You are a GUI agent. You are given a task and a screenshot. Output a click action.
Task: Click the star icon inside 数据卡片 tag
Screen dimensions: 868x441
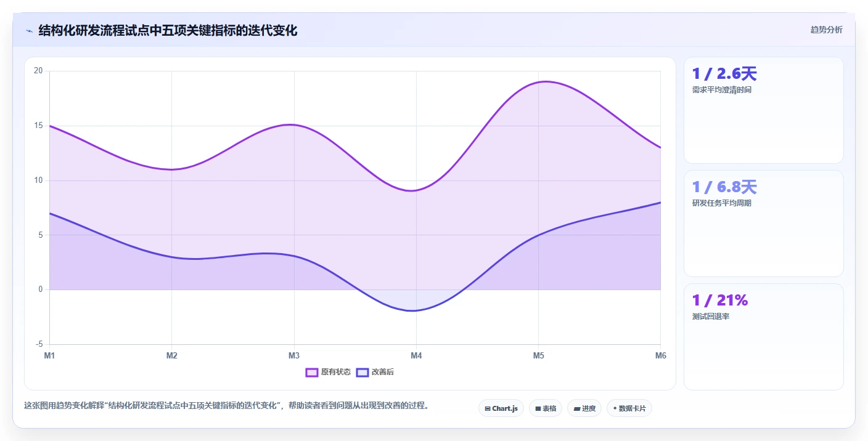coord(615,408)
